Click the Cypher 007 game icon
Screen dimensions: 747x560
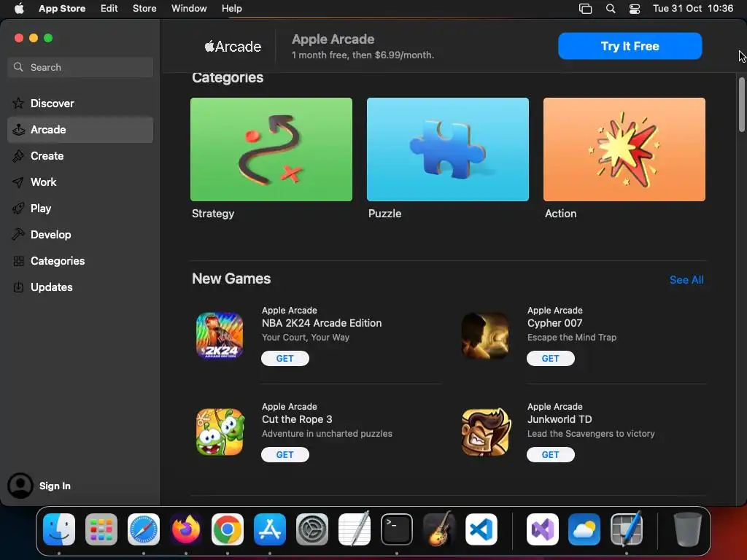[x=485, y=335]
